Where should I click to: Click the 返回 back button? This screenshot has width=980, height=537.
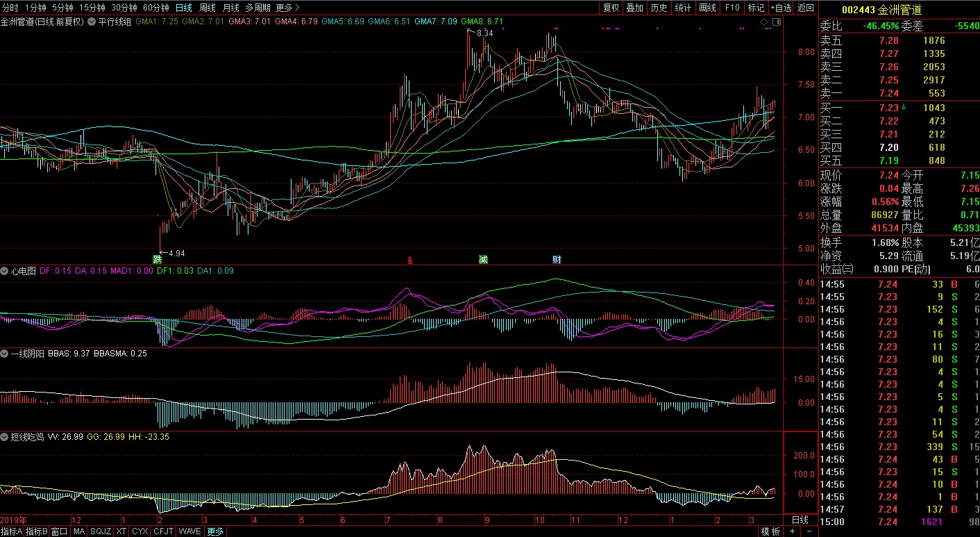805,8
